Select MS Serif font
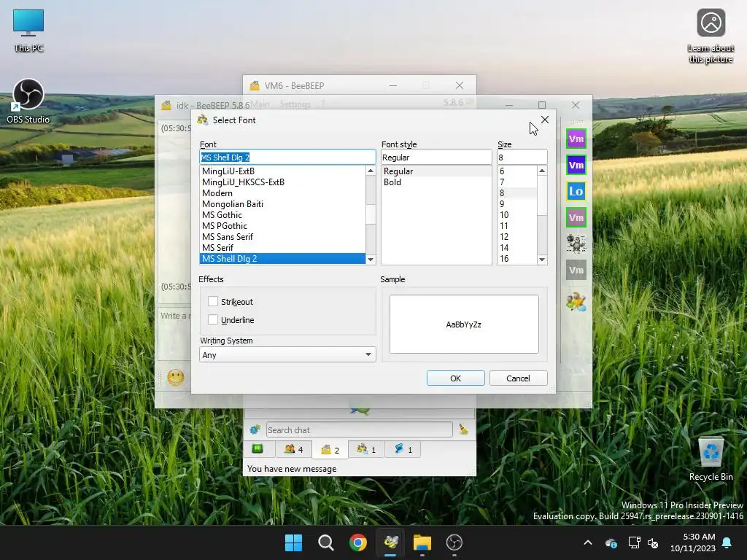The width and height of the screenshot is (747, 560). [x=282, y=248]
